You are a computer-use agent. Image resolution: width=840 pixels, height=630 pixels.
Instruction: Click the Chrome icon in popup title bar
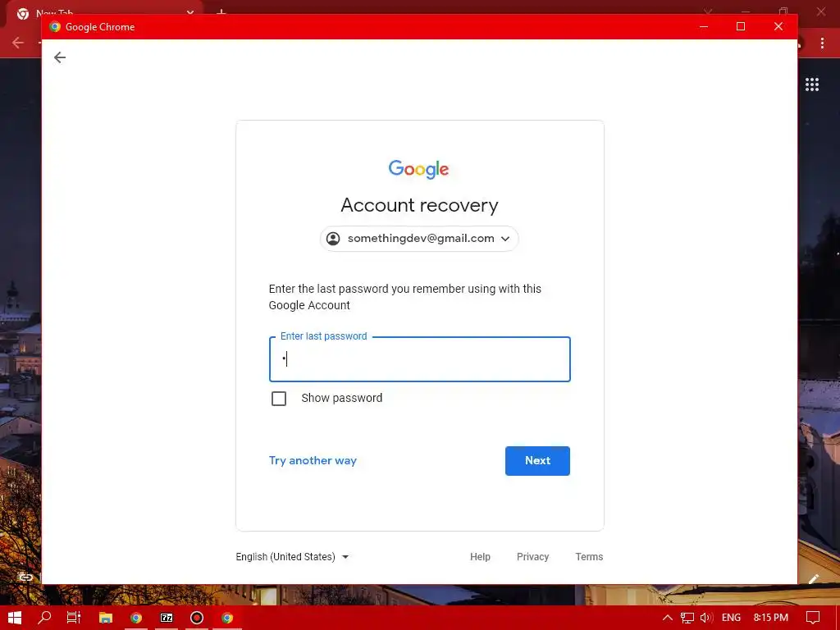55,27
